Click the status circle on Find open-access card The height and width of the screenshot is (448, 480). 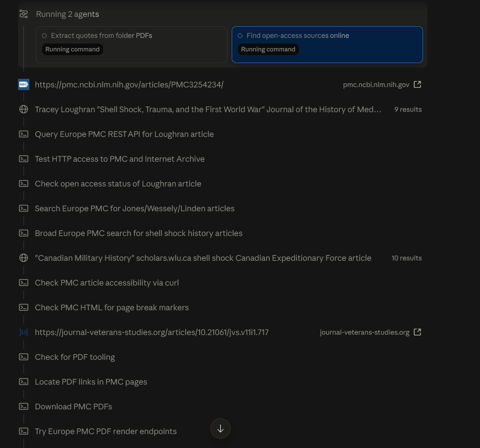[x=240, y=36]
